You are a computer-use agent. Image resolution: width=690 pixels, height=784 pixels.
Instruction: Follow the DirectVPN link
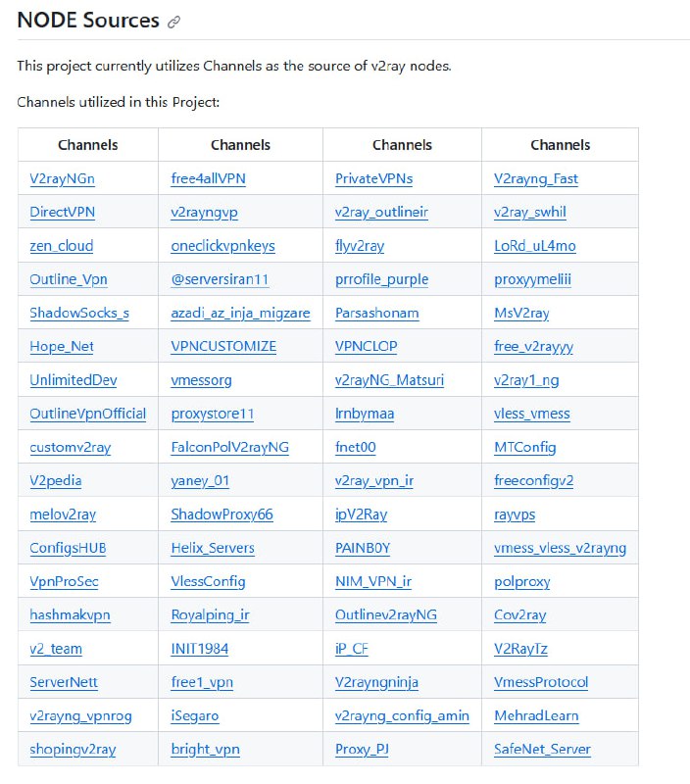click(62, 212)
